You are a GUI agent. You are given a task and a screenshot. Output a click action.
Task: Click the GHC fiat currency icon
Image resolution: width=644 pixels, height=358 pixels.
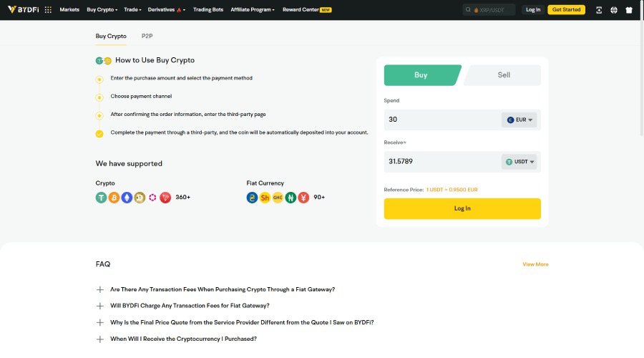(278, 198)
